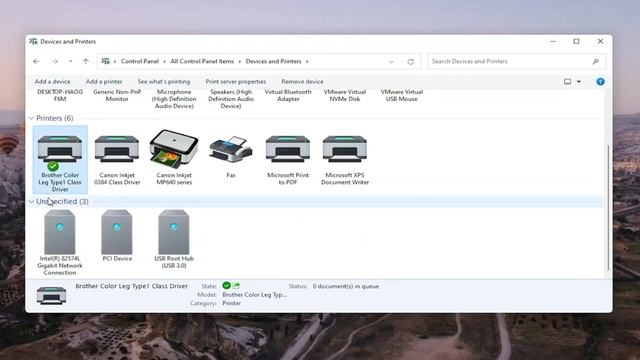Select the Intel 82574L Gigabit Network Connection device
Image resolution: width=640 pixels, height=360 pixels.
tap(60, 242)
